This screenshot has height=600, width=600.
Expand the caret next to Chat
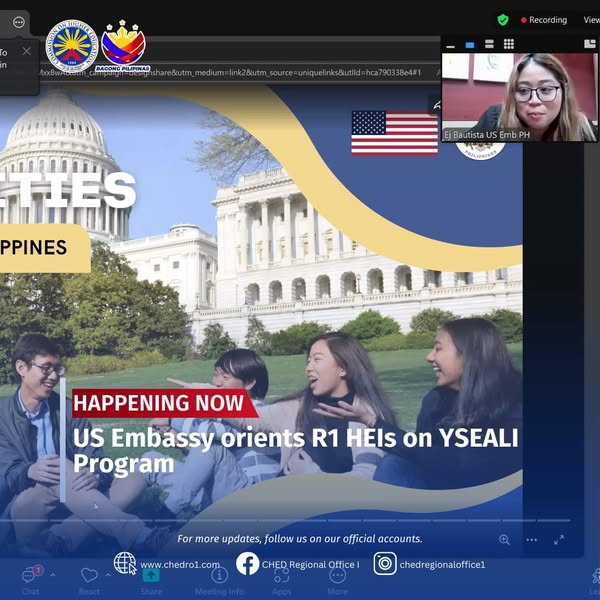[x=53, y=575]
